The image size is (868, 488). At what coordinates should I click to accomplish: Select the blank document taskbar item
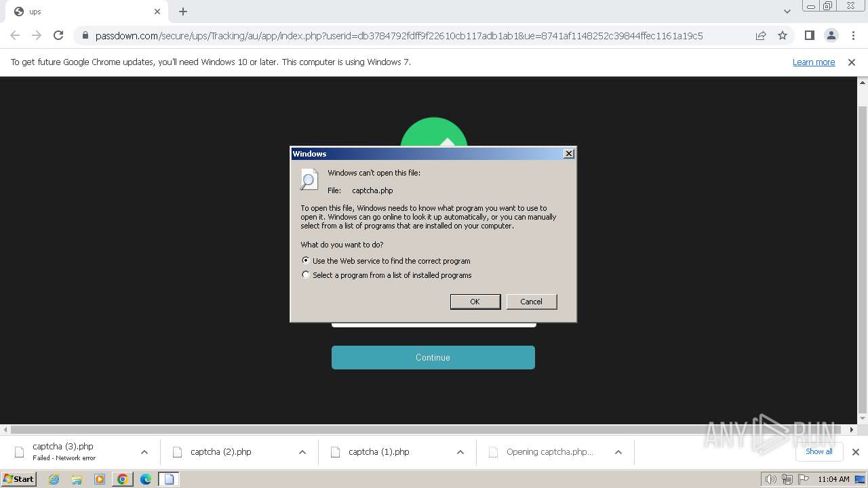tap(169, 479)
